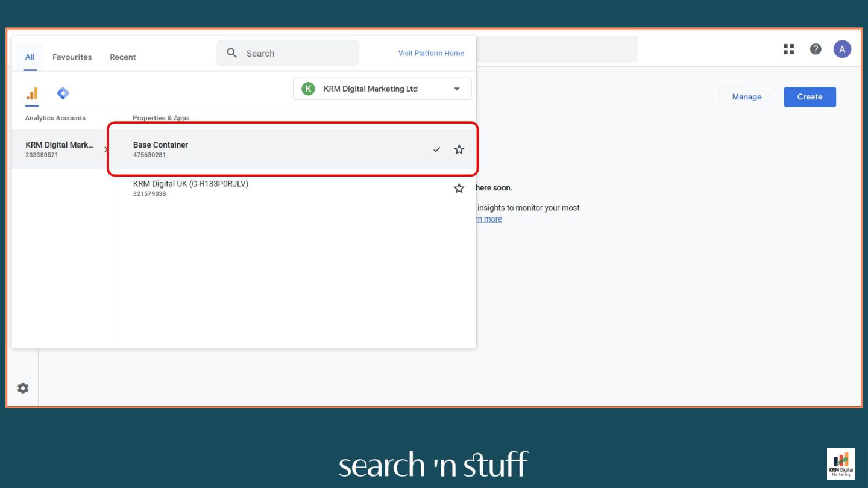Open the Google apps grid icon
The width and height of the screenshot is (868, 488).
(788, 49)
